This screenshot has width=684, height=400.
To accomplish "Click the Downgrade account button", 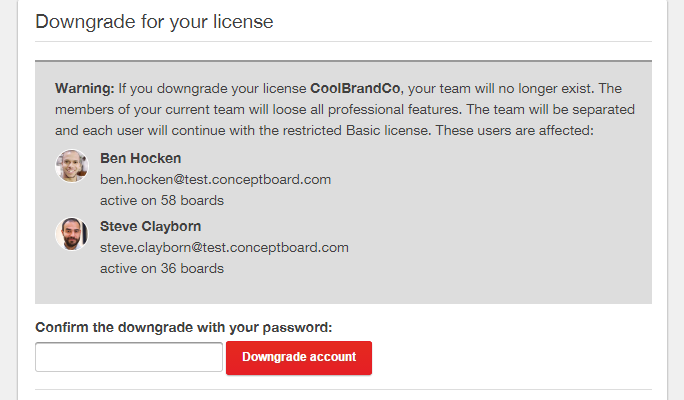I will coord(299,358).
